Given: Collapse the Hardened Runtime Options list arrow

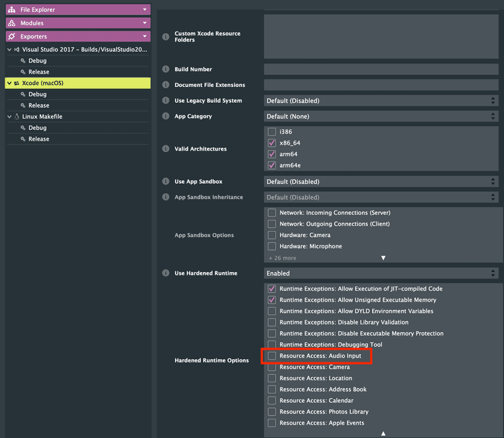Looking at the screenshot, I should point(383,433).
